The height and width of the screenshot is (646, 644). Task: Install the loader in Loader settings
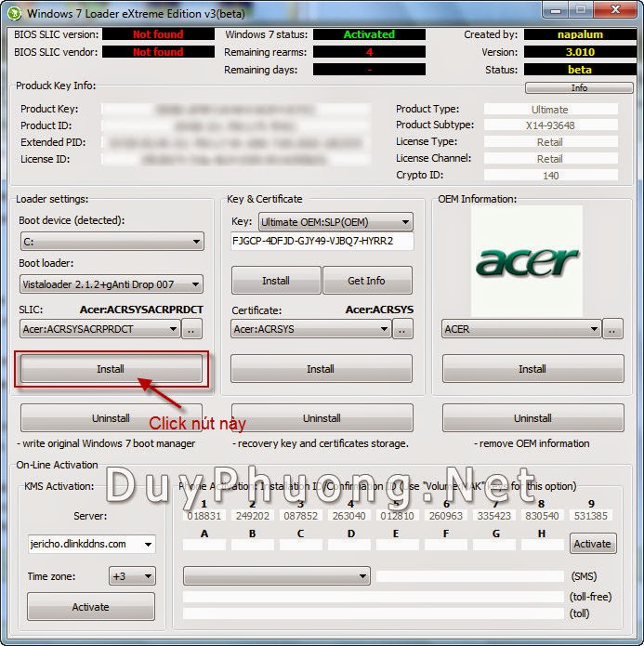coord(112,369)
